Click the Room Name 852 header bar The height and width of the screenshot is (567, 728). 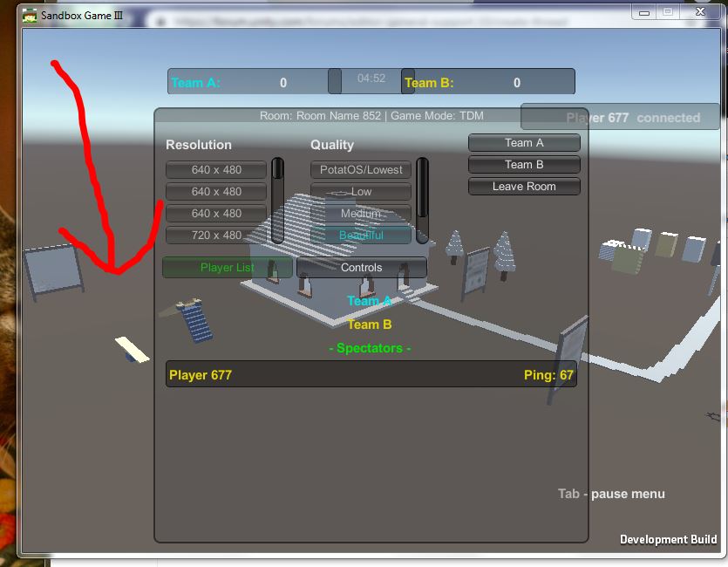point(370,114)
